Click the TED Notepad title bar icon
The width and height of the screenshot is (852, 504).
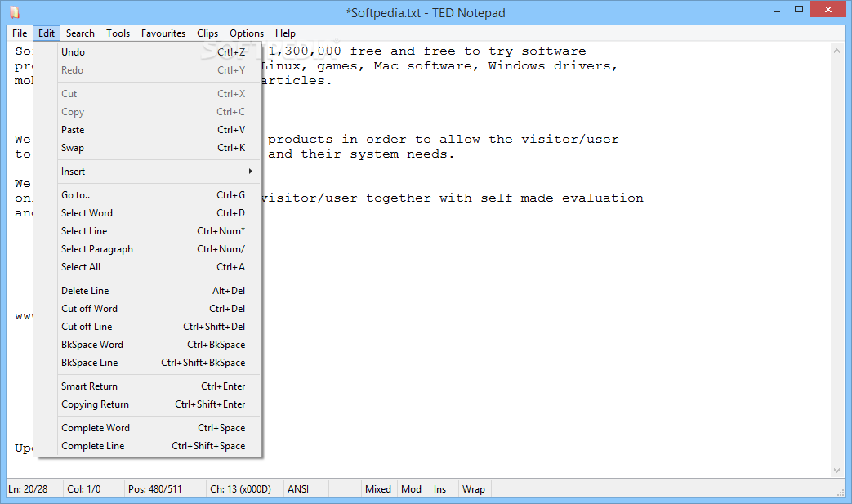15,12
